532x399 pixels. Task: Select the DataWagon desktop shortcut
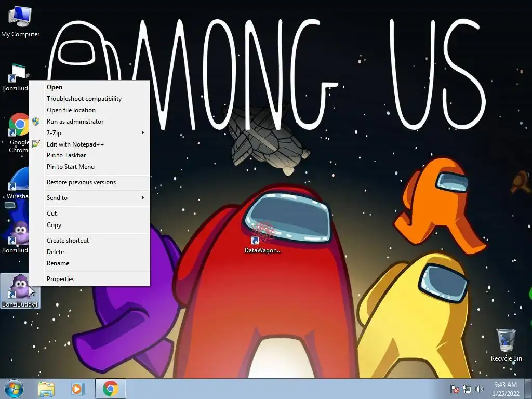[x=263, y=238]
